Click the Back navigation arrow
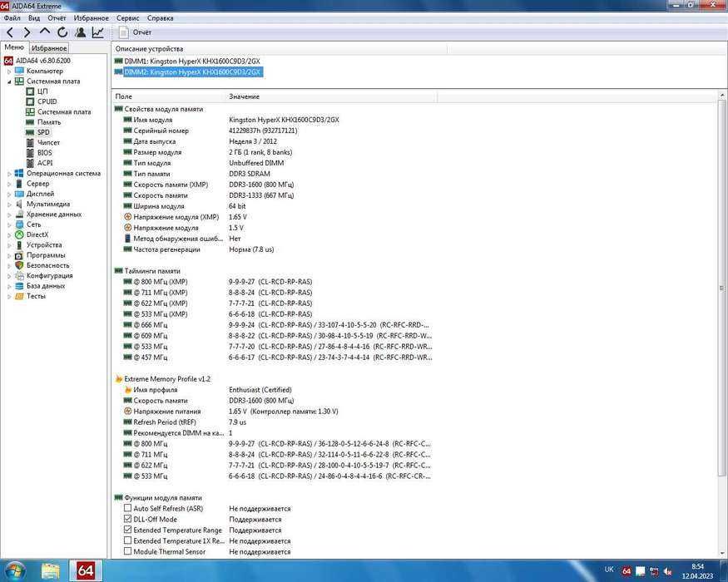This screenshot has width=728, height=582. 10,32
